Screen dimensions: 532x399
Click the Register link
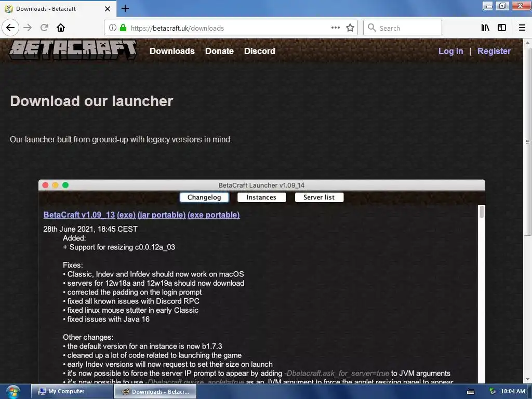pyautogui.click(x=494, y=51)
